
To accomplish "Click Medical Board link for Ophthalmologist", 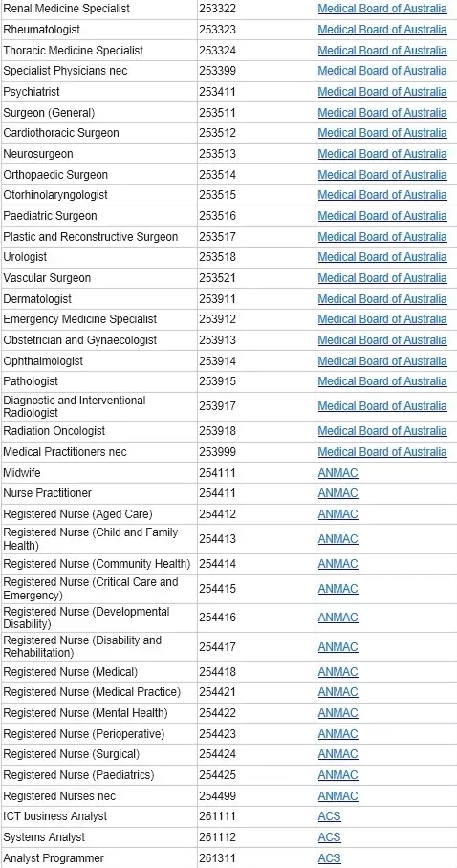I will click(x=382, y=361).
